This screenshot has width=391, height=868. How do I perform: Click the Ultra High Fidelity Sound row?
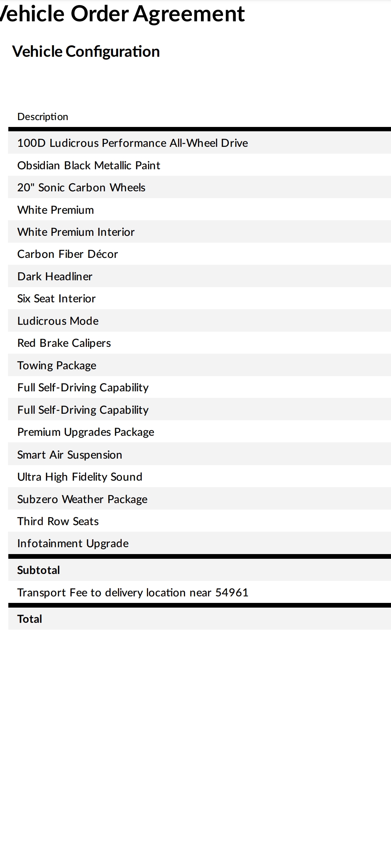80,477
